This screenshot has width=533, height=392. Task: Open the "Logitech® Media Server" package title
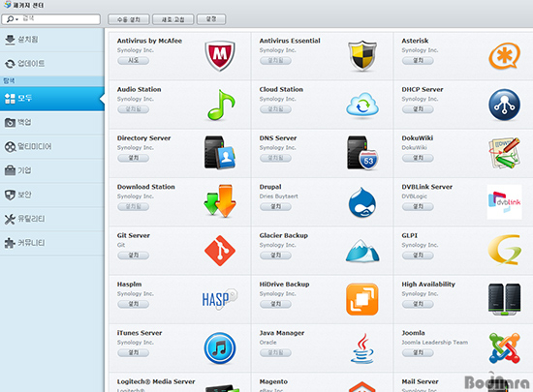(x=156, y=381)
